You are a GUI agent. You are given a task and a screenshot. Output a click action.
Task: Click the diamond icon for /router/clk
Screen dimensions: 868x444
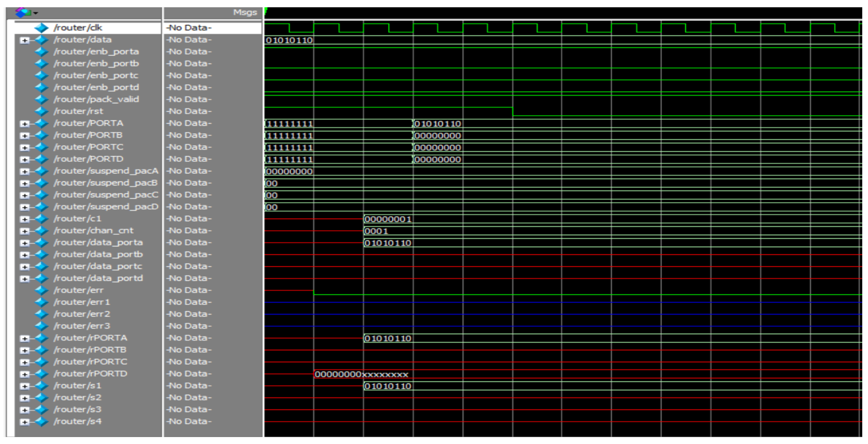41,28
